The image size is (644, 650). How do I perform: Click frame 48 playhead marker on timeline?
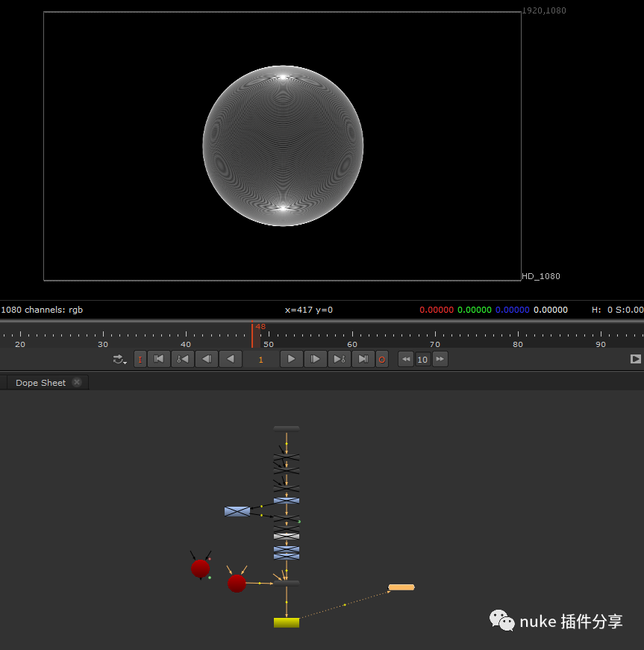pyautogui.click(x=252, y=334)
